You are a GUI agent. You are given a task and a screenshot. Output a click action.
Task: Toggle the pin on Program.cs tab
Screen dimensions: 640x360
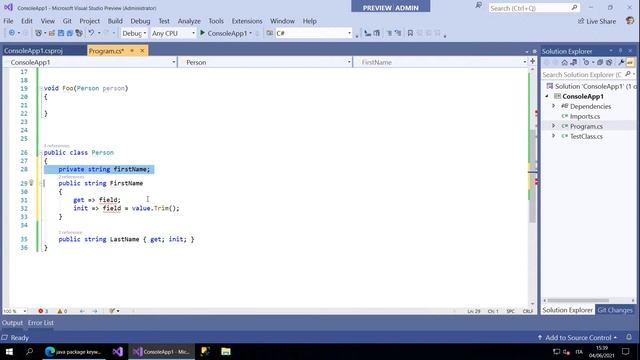click(x=132, y=51)
